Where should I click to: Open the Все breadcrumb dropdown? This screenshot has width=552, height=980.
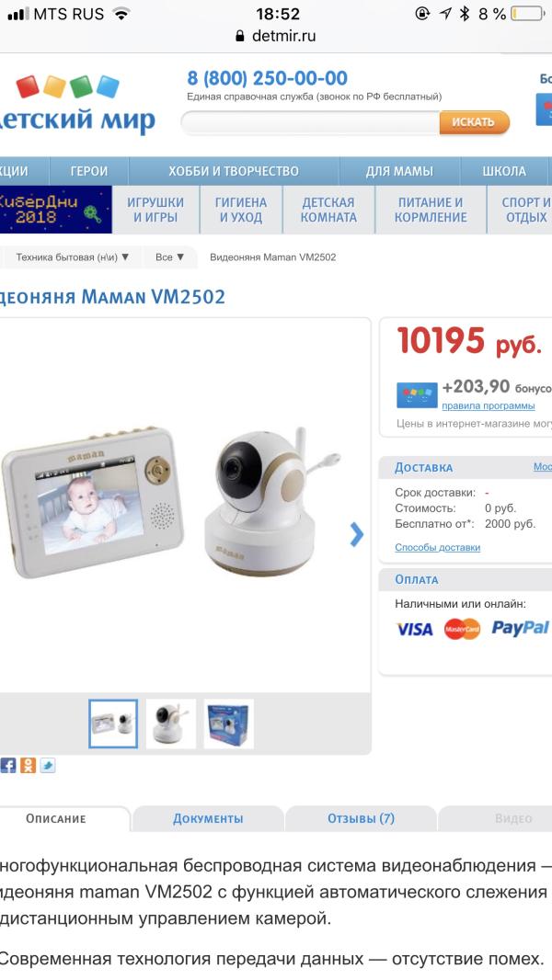[x=169, y=256]
